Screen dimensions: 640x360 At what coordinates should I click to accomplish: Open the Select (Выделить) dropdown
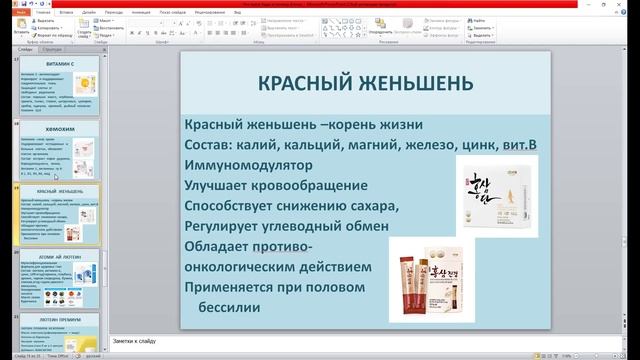(481, 36)
